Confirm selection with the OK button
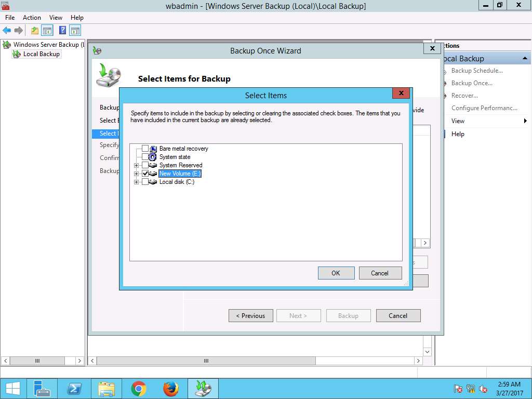Image resolution: width=532 pixels, height=399 pixels. point(336,273)
